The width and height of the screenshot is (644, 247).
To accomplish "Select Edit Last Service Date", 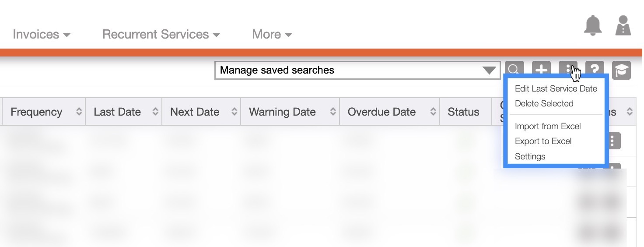I will 556,88.
